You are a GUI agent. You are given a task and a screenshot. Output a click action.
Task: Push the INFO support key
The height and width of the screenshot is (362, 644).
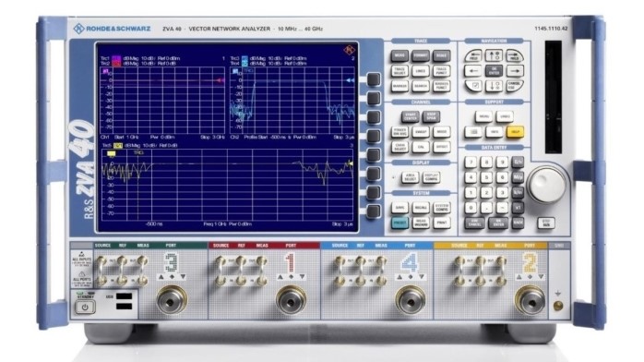tap(495, 132)
